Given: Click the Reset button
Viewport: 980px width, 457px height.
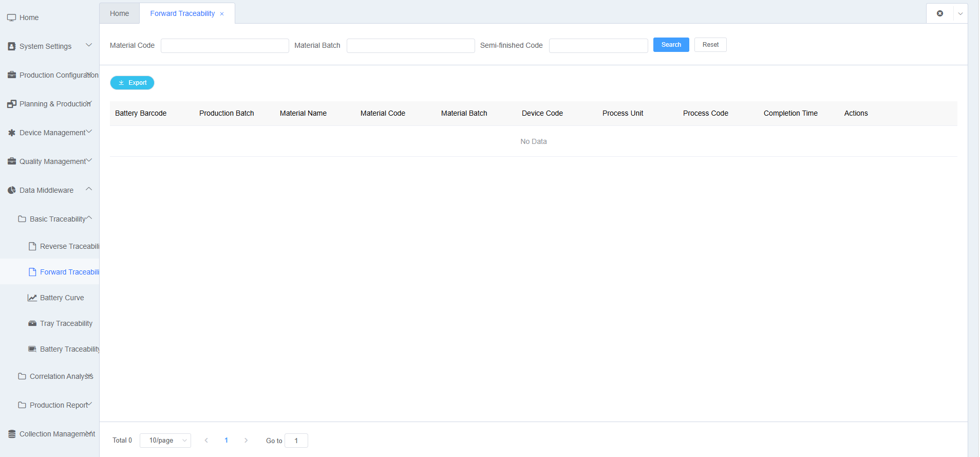Looking at the screenshot, I should pyautogui.click(x=710, y=45).
